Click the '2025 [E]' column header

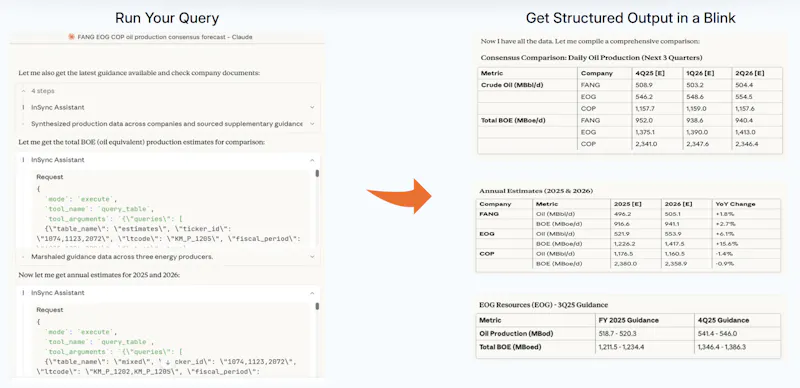pyautogui.click(x=637, y=204)
